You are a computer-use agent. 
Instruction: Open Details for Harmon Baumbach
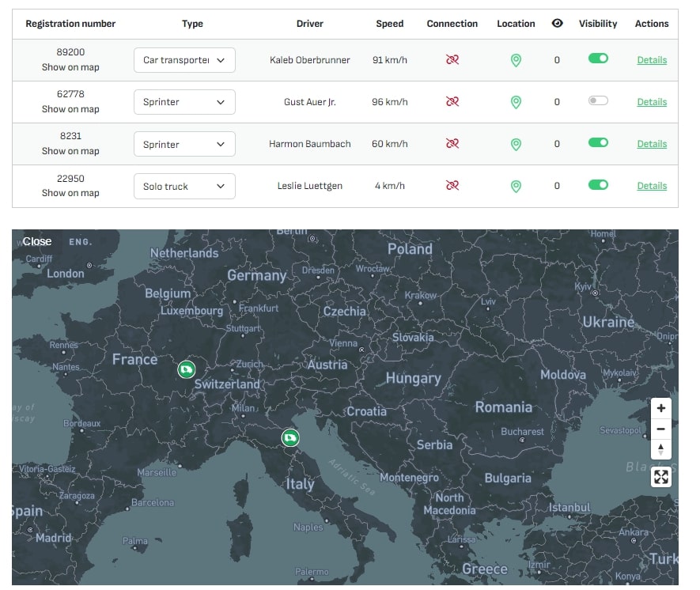coord(651,143)
